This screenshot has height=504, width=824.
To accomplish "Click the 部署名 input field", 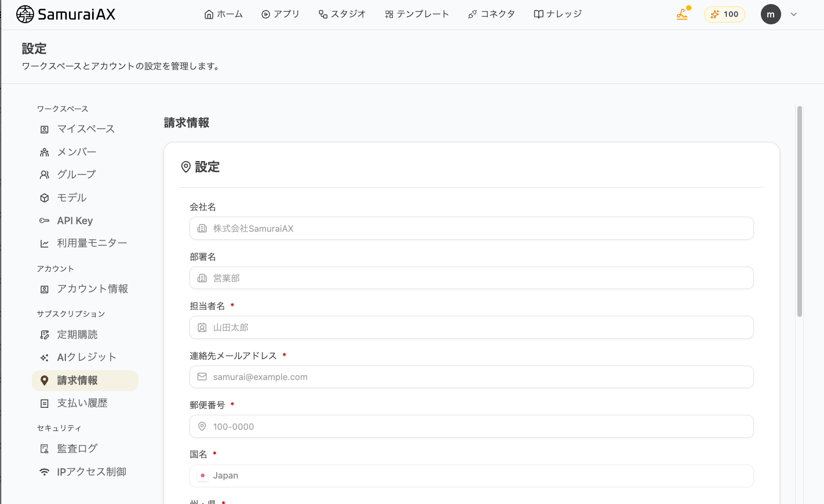I will click(471, 278).
